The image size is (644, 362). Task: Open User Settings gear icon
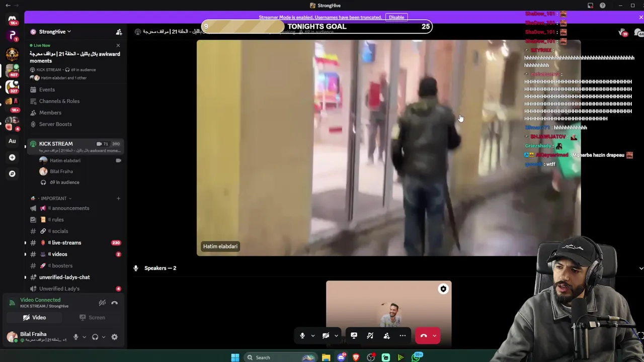click(114, 337)
